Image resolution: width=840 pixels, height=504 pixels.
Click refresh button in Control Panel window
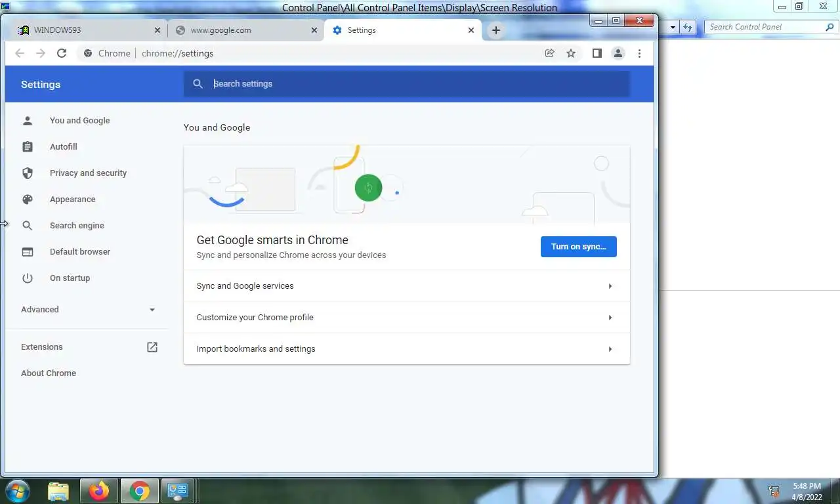coord(687,27)
